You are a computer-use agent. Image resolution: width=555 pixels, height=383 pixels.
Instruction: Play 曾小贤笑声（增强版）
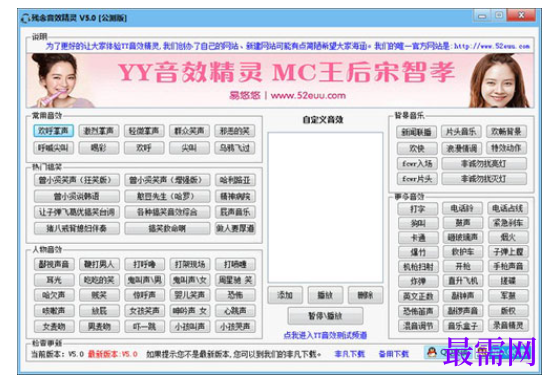click(x=167, y=180)
